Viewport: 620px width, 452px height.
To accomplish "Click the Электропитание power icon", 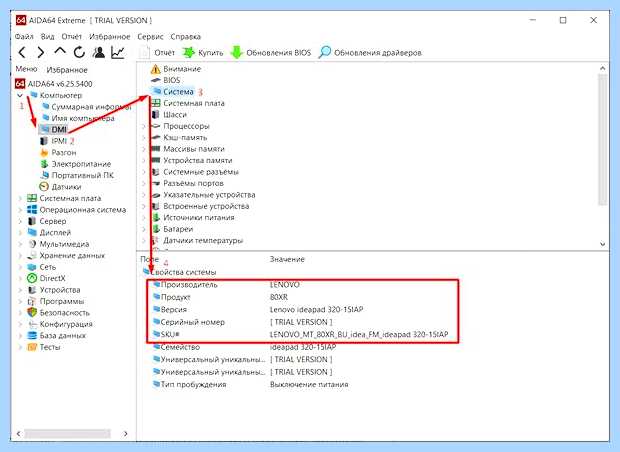I will click(44, 164).
